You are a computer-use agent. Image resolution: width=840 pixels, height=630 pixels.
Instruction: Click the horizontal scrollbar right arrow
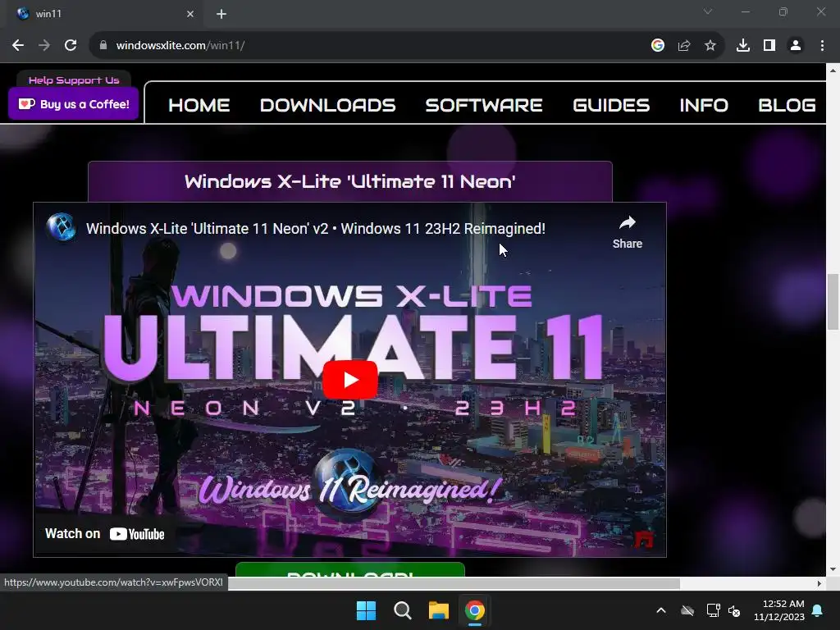click(x=819, y=583)
